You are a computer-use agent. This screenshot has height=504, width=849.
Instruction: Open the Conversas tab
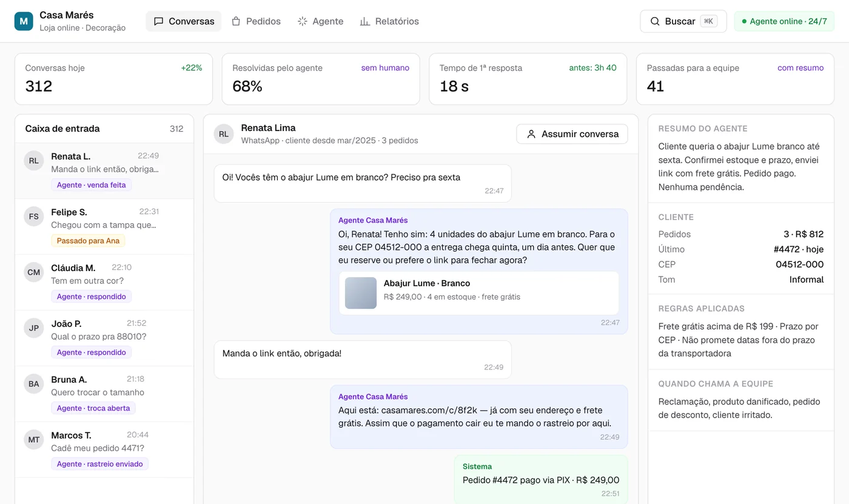184,21
